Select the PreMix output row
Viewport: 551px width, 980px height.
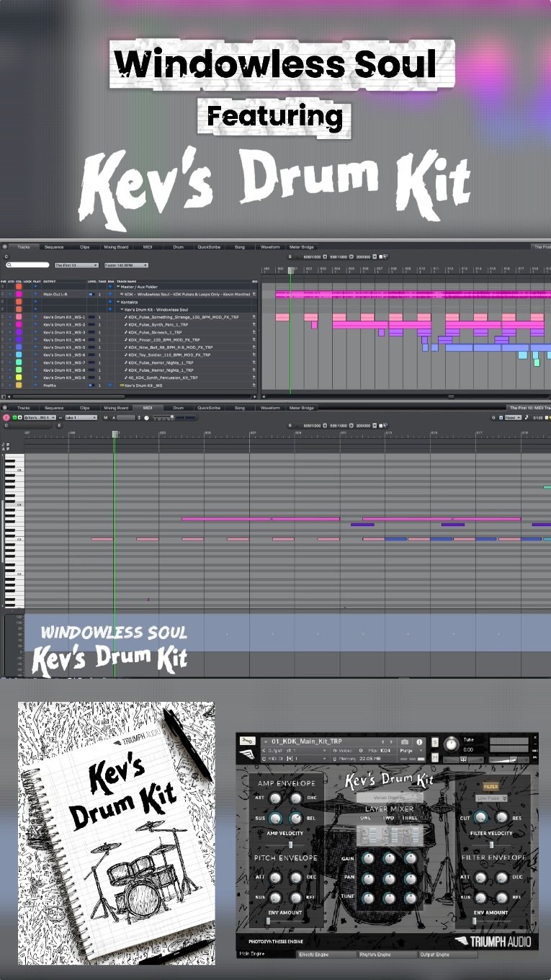point(50,385)
